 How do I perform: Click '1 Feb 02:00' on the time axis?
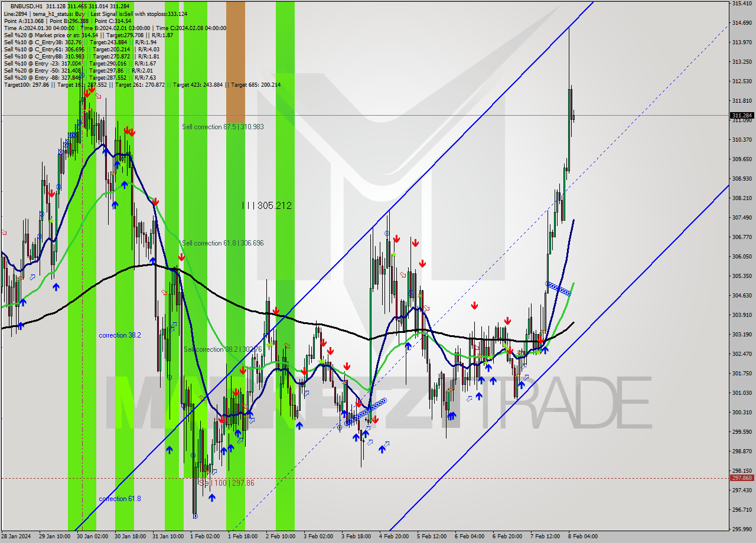coord(204,537)
